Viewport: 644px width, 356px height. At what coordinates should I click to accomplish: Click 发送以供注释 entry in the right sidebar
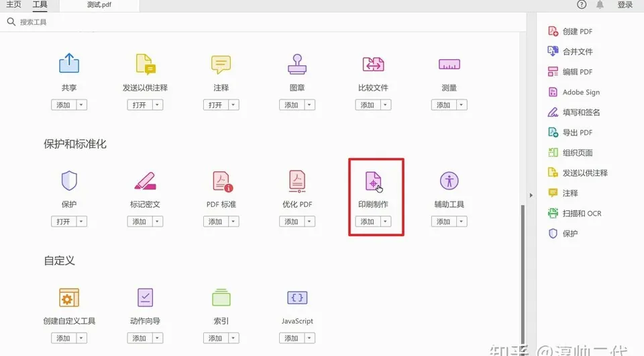[x=578, y=173]
